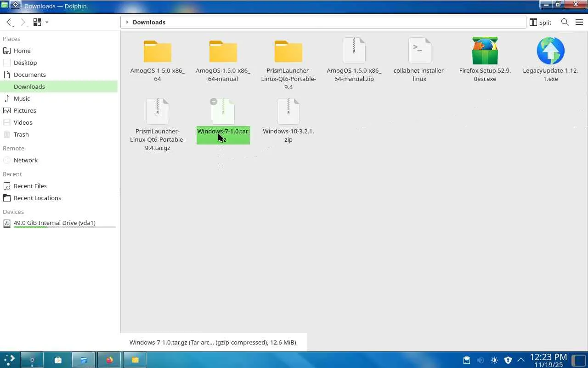The height and width of the screenshot is (368, 588).
Task: Open brightness settings in system tray
Action: [494, 360]
